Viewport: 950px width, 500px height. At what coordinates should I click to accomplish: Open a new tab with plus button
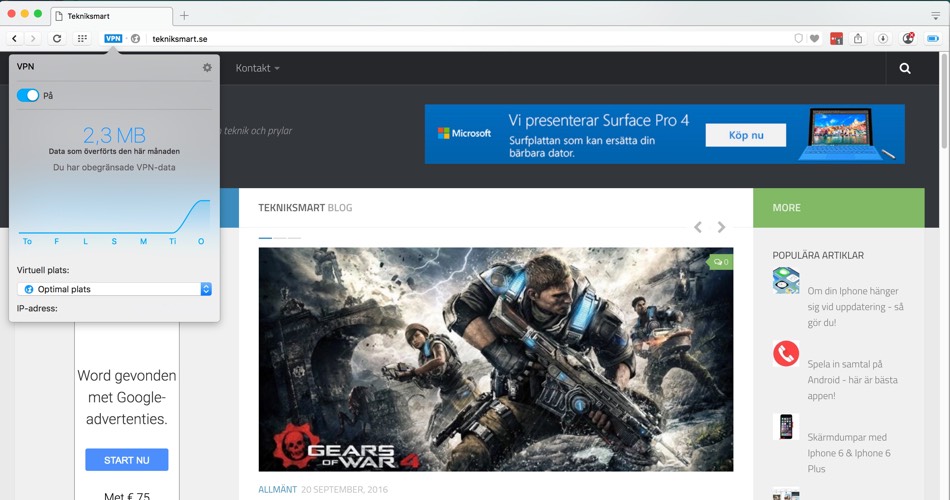coord(184,16)
